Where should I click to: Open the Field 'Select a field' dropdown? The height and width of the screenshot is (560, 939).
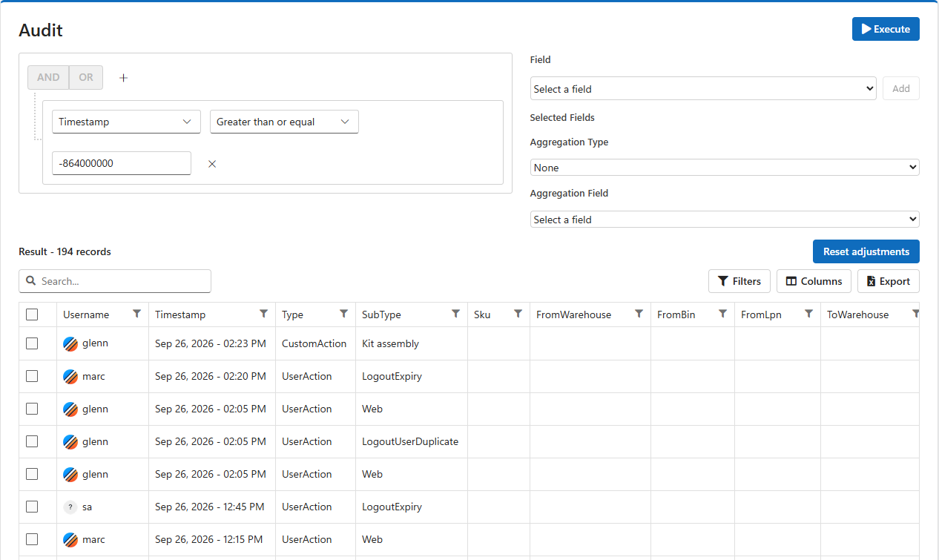(703, 89)
